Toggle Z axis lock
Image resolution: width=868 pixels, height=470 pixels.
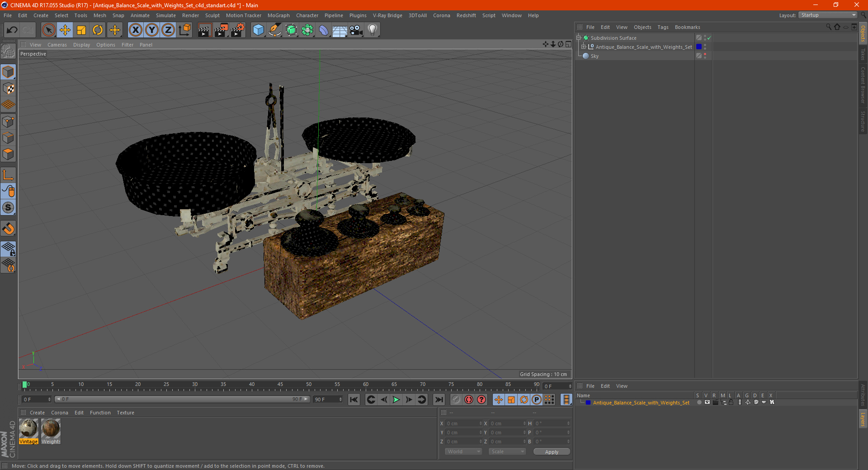click(168, 30)
